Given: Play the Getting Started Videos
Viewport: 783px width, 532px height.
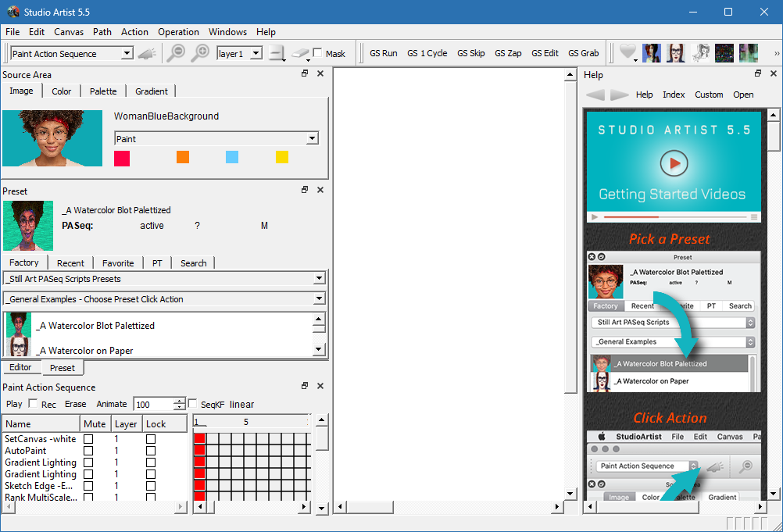Looking at the screenshot, I should (x=673, y=163).
